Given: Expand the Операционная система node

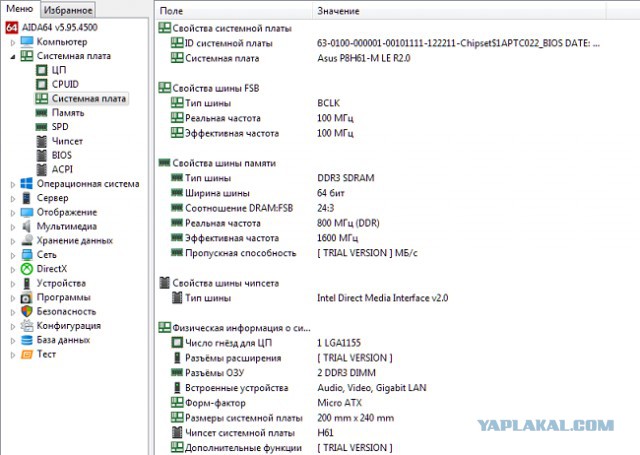Looking at the screenshot, I should click(x=13, y=184).
